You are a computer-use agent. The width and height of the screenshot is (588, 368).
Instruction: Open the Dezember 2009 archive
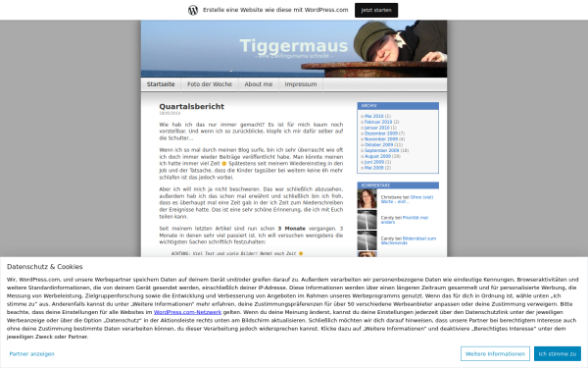click(x=381, y=133)
